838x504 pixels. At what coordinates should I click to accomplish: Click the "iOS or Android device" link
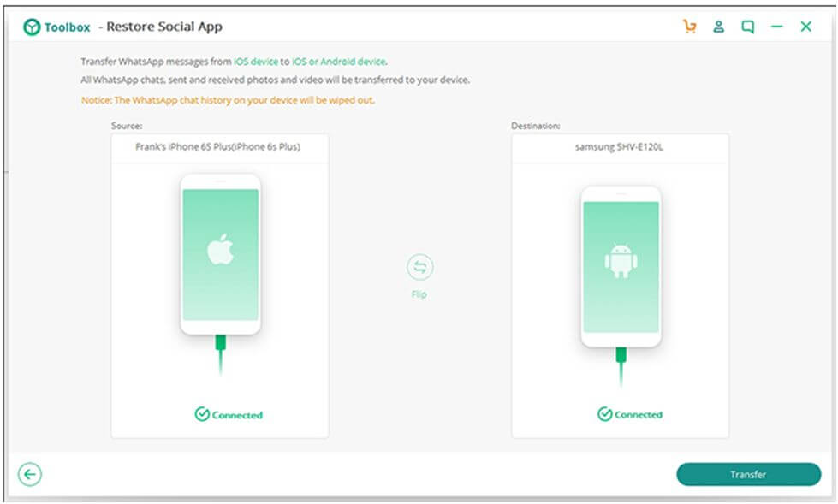tap(338, 62)
